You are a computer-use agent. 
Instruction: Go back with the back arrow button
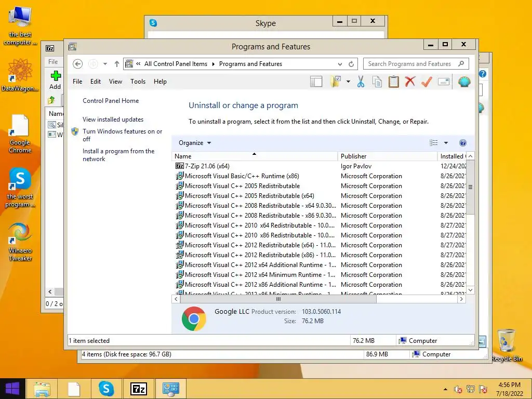(78, 64)
